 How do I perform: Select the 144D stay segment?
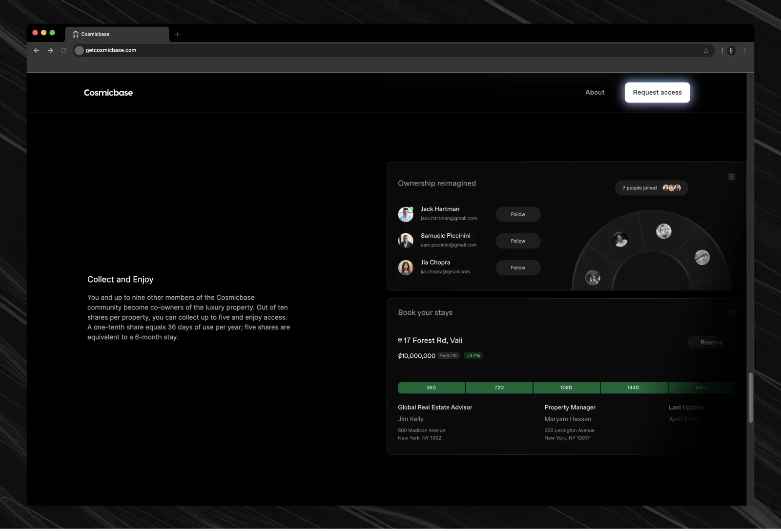[x=634, y=389]
